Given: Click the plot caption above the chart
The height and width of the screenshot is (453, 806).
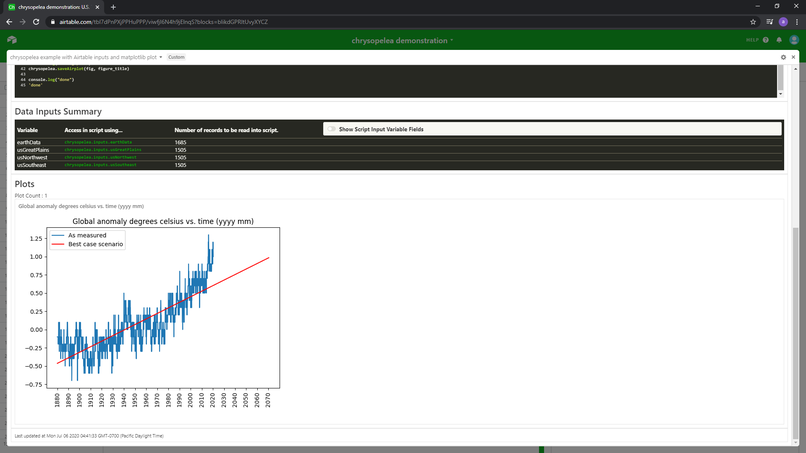Looking at the screenshot, I should (x=81, y=206).
